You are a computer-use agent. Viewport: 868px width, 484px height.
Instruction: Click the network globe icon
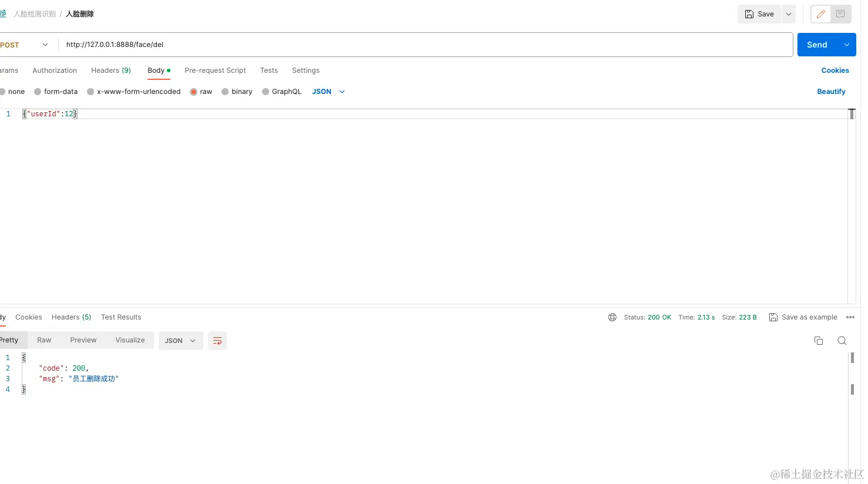(x=612, y=317)
